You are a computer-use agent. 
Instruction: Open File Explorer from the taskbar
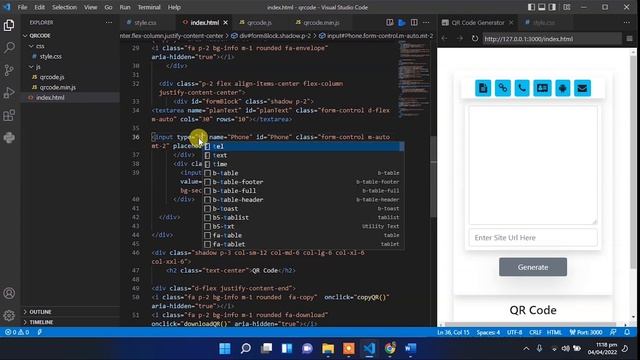click(328, 348)
